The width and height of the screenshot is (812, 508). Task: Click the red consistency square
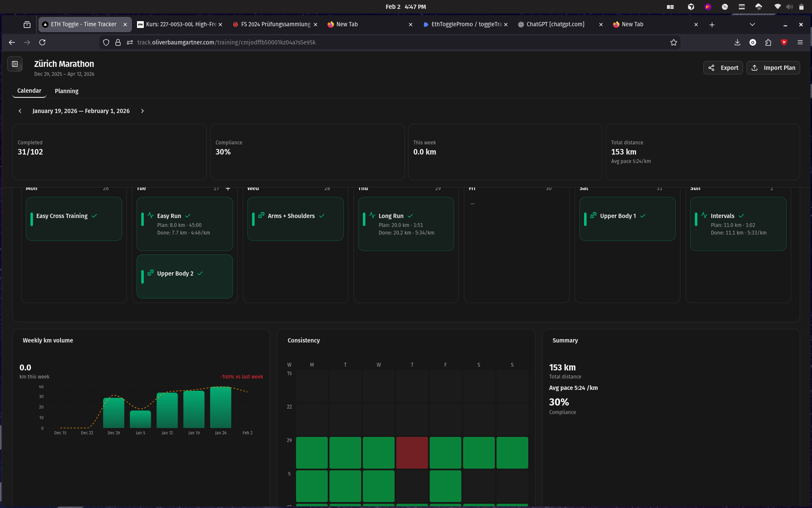coord(412,453)
